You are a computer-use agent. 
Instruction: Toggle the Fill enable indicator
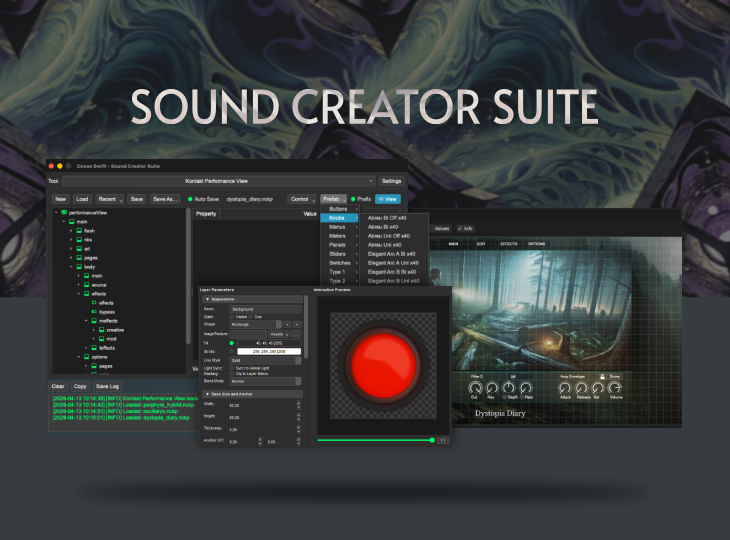(x=232, y=343)
